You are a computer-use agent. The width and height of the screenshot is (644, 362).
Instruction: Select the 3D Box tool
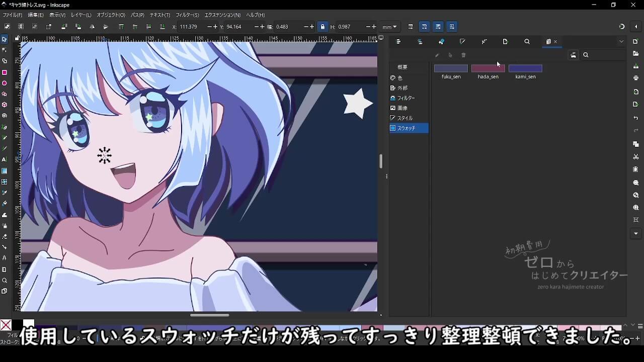[5, 105]
